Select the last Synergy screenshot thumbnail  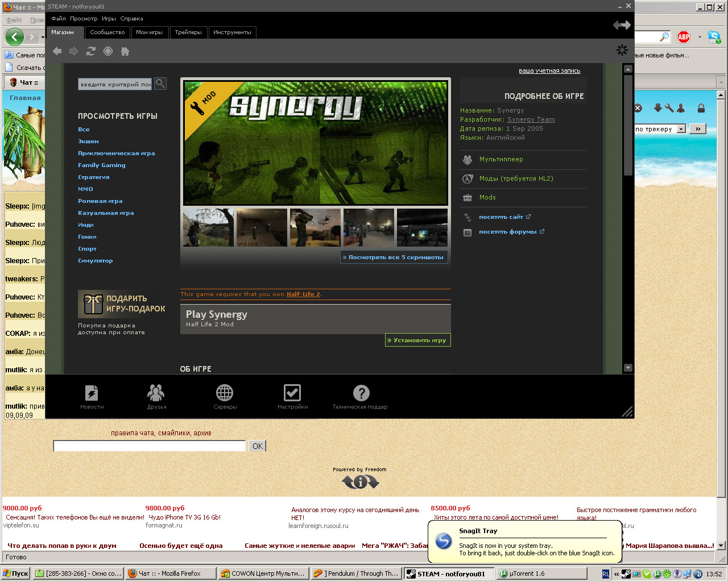[x=422, y=227]
